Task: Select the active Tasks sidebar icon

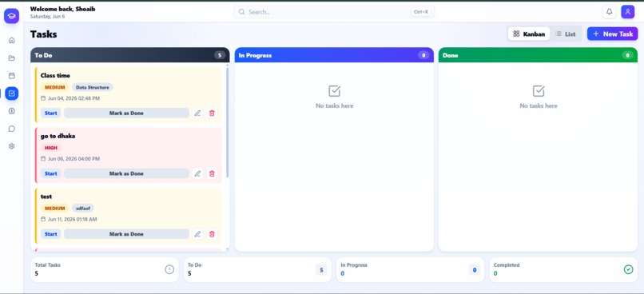Action: click(11, 93)
